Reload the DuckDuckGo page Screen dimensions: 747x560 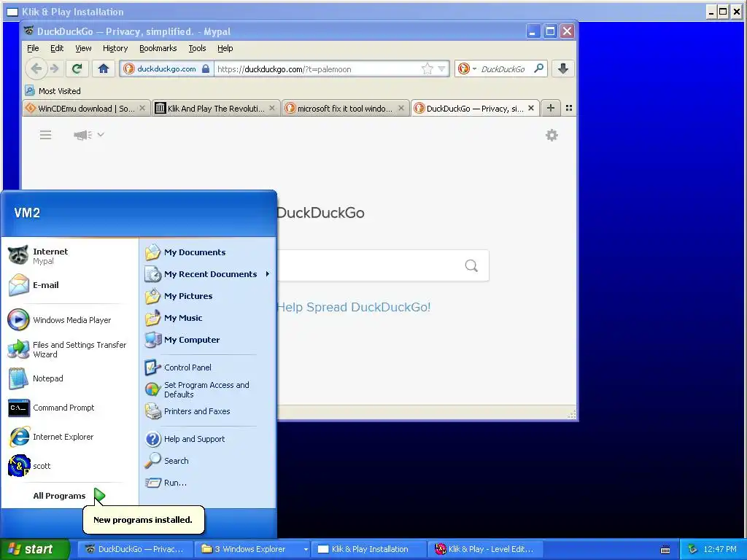(x=77, y=69)
